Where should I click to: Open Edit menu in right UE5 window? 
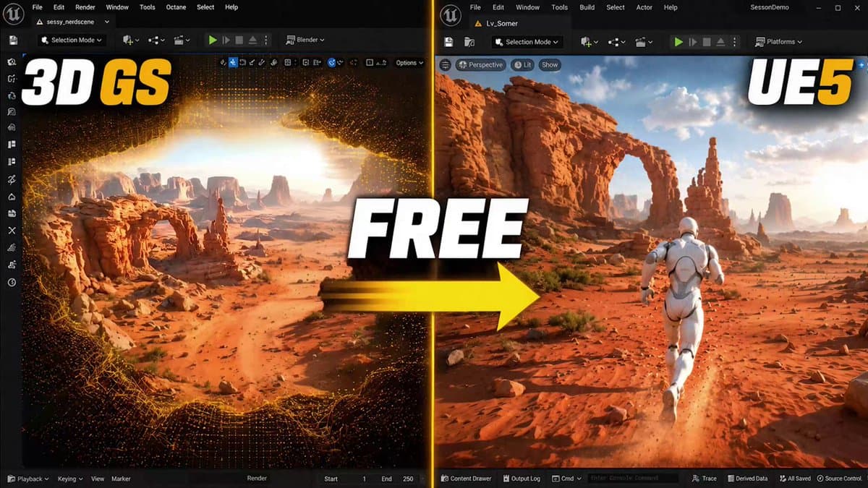click(499, 7)
